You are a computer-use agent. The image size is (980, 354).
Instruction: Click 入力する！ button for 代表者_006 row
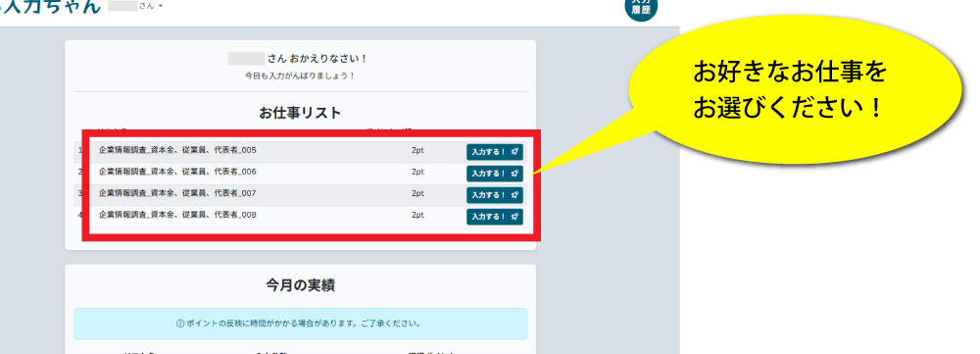494,174
